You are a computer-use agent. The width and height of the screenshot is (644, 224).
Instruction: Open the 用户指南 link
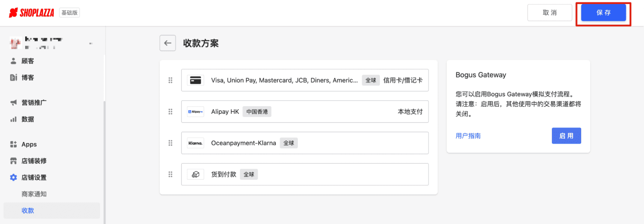468,136
